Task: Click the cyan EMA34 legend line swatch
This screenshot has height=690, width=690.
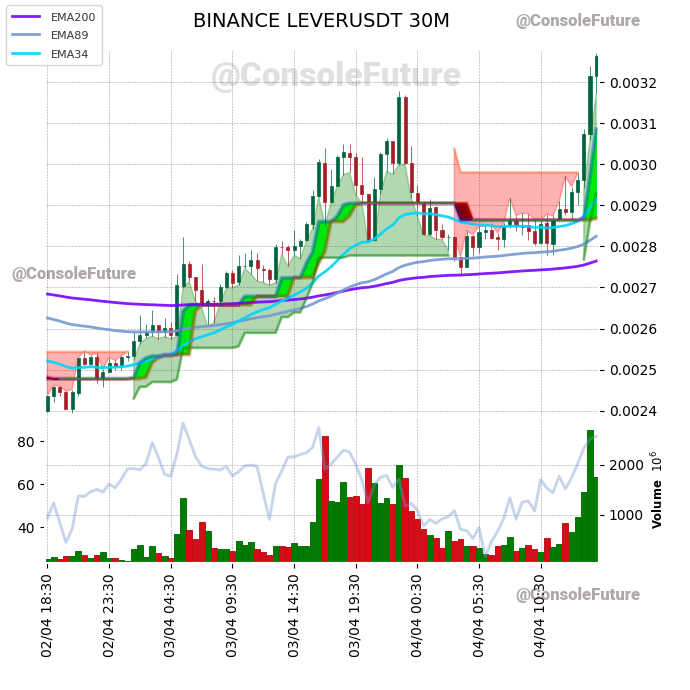Action: [26, 54]
